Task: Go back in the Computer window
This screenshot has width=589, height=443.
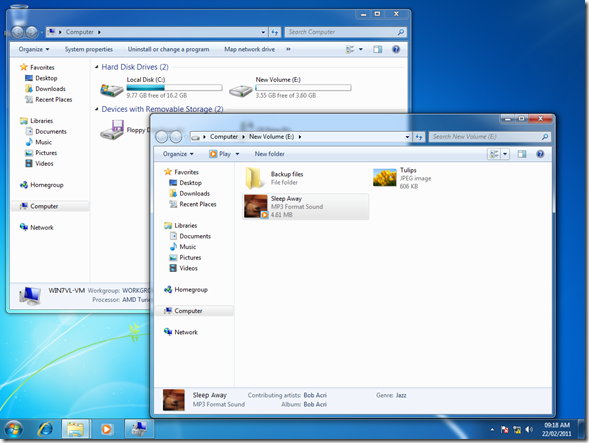Action: tap(17, 32)
